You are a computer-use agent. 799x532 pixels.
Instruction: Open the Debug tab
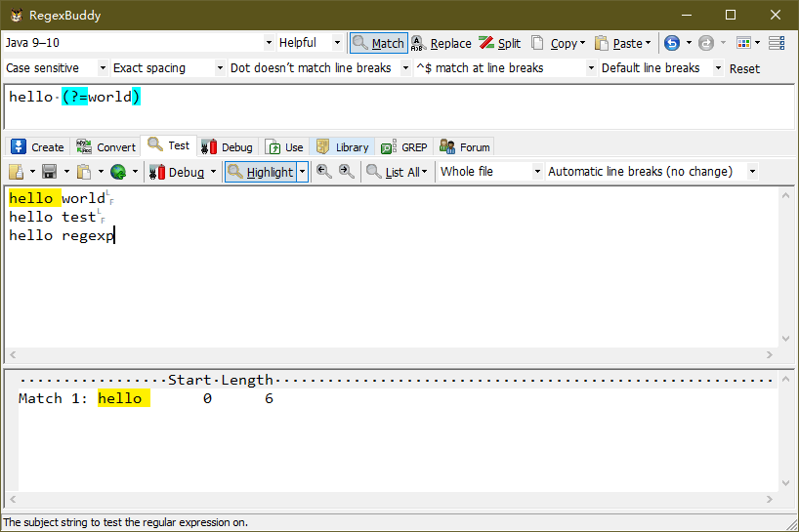[228, 147]
